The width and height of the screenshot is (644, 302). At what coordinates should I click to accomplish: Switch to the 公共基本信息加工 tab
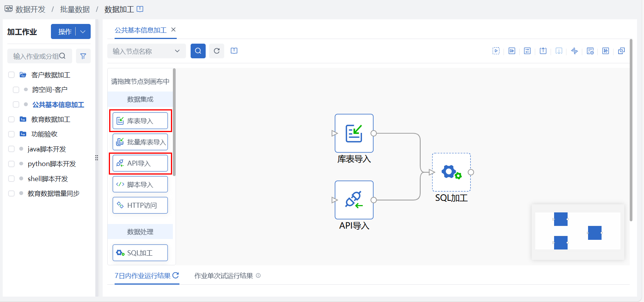[x=140, y=30]
